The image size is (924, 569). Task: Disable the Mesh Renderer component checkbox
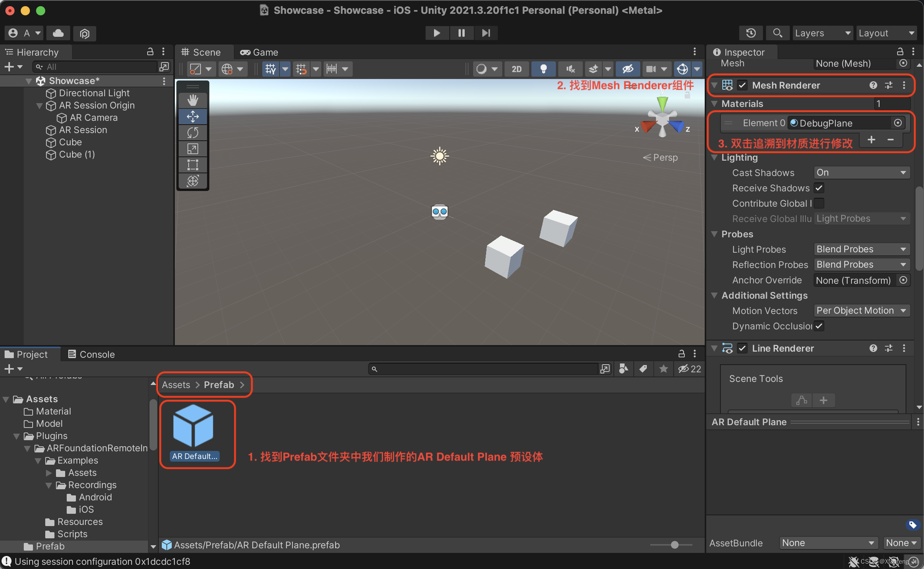click(x=742, y=85)
